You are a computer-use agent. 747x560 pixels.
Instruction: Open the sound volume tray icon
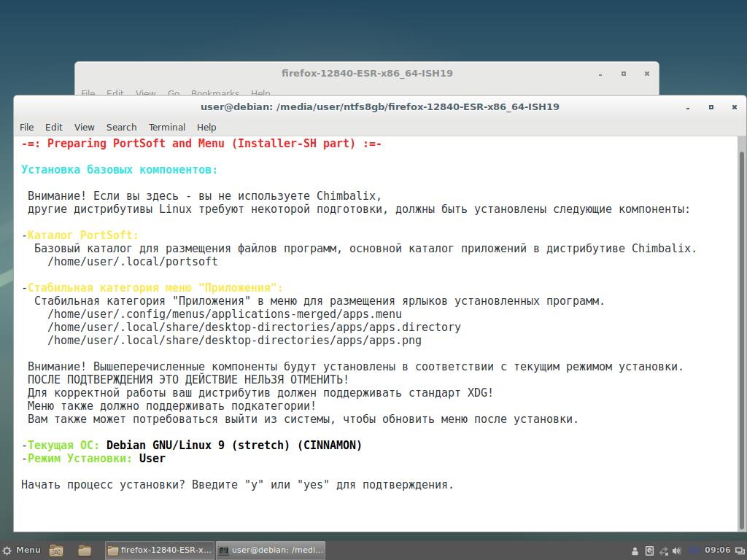(676, 551)
